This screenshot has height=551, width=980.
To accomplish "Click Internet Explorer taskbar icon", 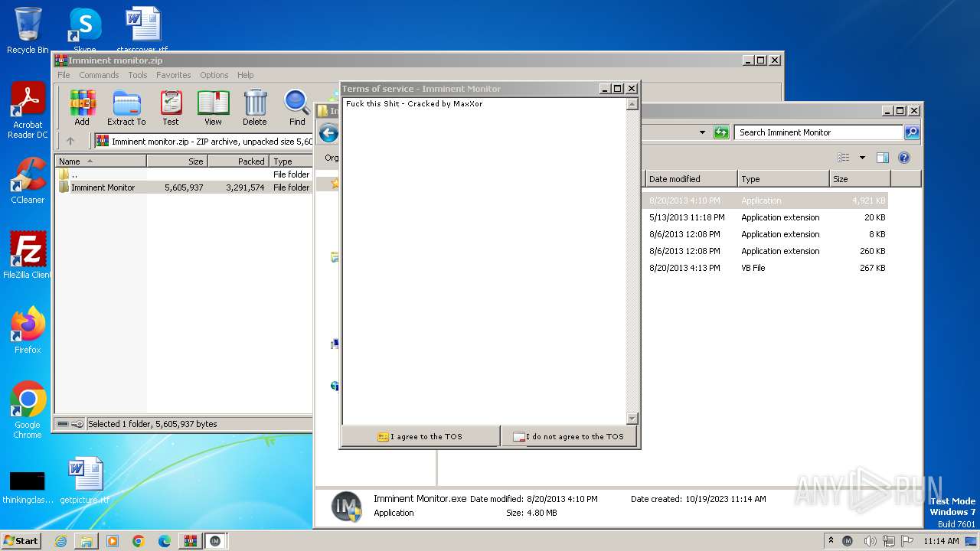I will 60,541.
